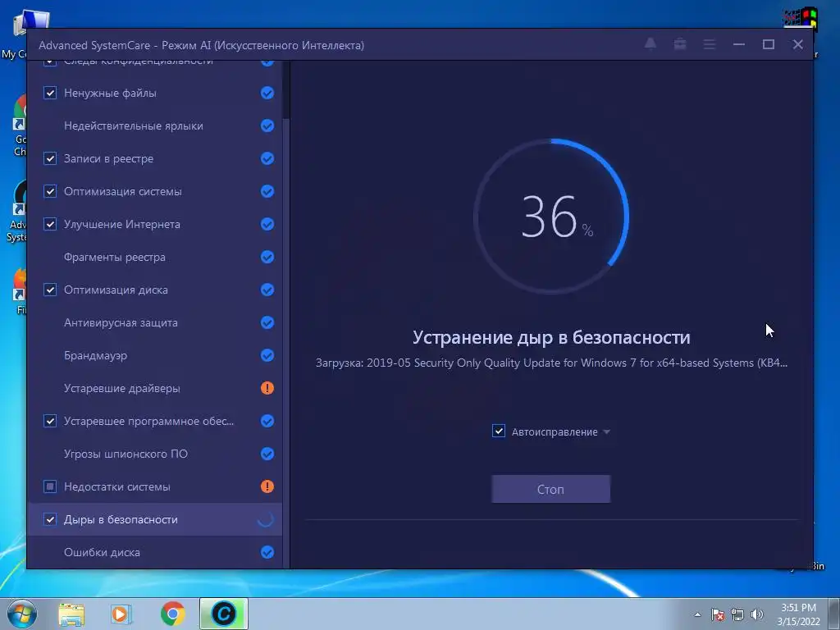Uncheck the Записи в реестре checkbox
Image resolution: width=840 pixels, height=630 pixels.
click(50, 158)
